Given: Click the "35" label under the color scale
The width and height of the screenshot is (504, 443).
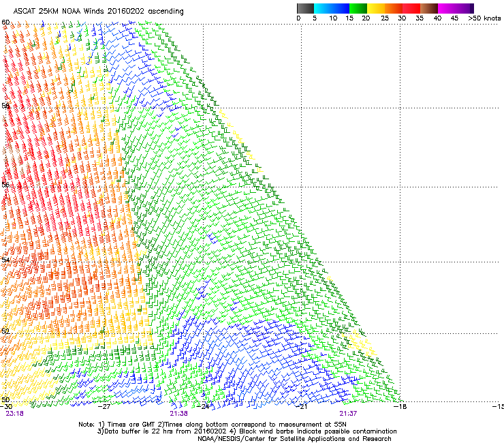Looking at the screenshot, I should coord(420,18).
